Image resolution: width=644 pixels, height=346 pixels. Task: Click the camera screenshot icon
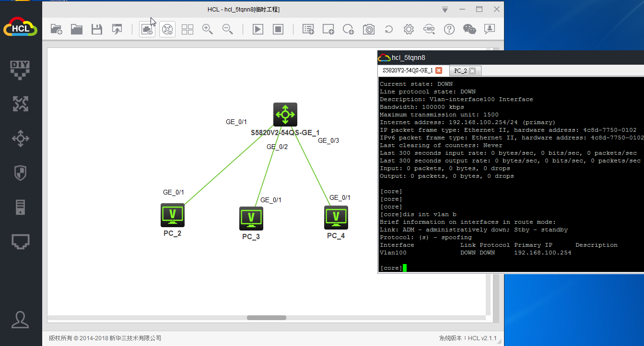[x=369, y=29]
